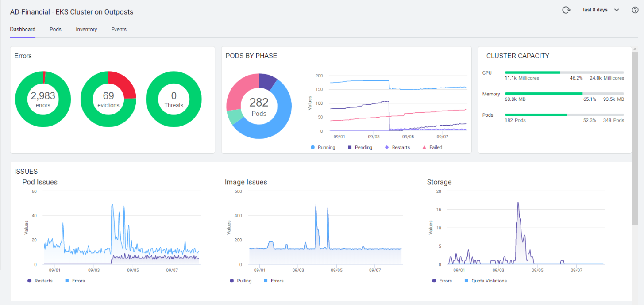Select the 0 Threats donut chart
The width and height of the screenshot is (644, 305).
pos(174,99)
